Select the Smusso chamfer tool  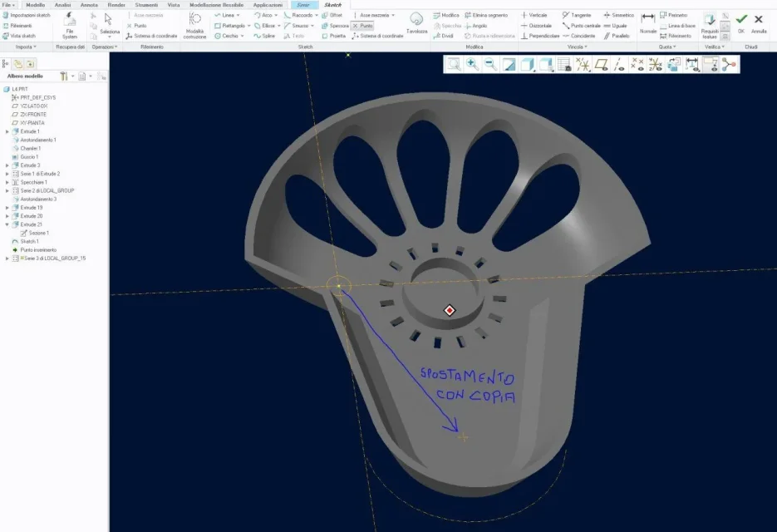(297, 26)
